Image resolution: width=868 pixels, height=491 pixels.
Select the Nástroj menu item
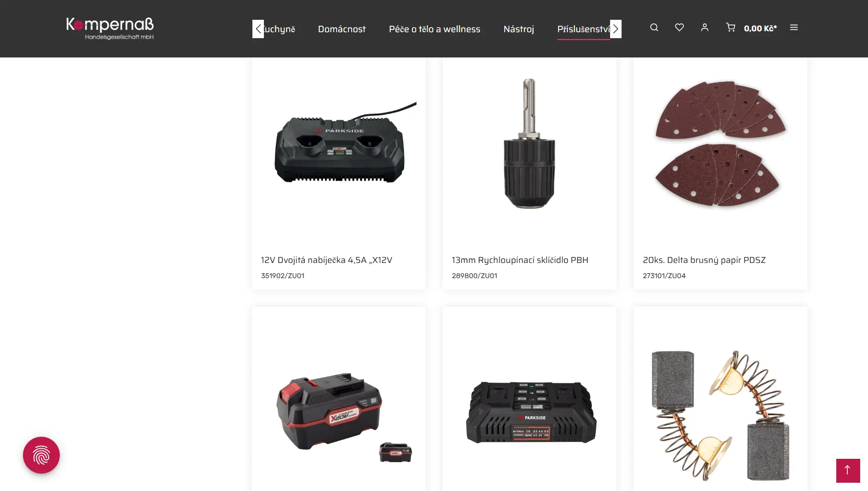click(519, 29)
